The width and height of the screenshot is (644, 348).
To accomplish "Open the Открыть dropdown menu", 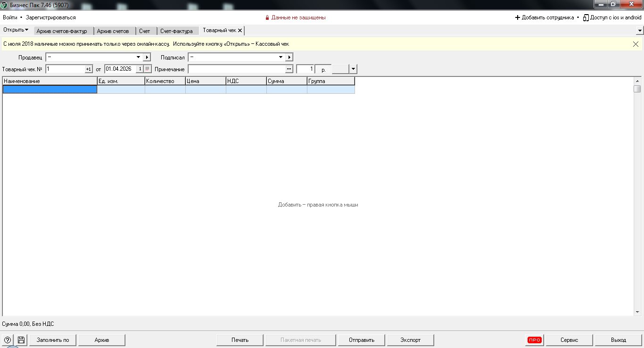I will [16, 30].
